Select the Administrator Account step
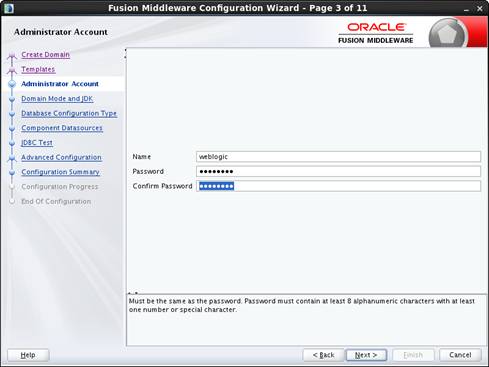The image size is (489, 367). click(x=60, y=84)
